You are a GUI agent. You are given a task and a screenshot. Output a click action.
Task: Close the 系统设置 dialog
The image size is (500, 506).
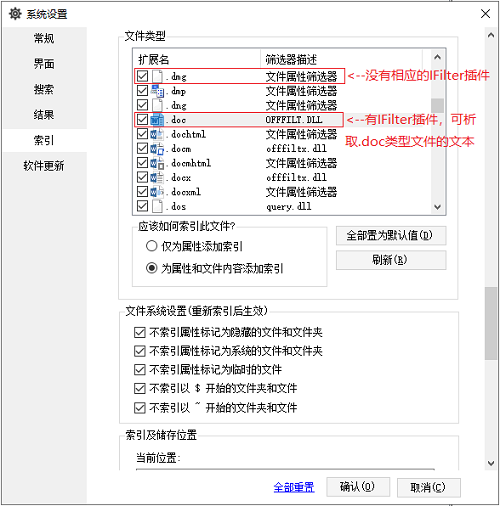click(x=485, y=14)
